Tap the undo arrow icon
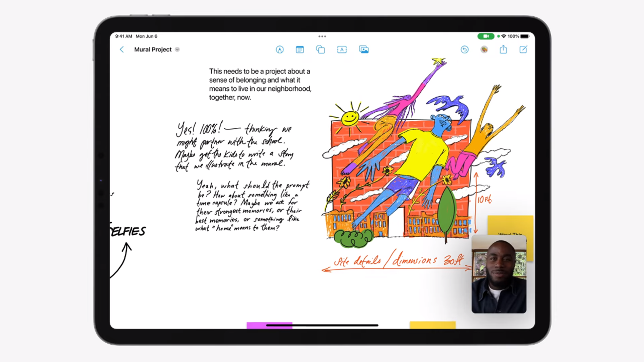The height and width of the screenshot is (362, 644). point(464,49)
